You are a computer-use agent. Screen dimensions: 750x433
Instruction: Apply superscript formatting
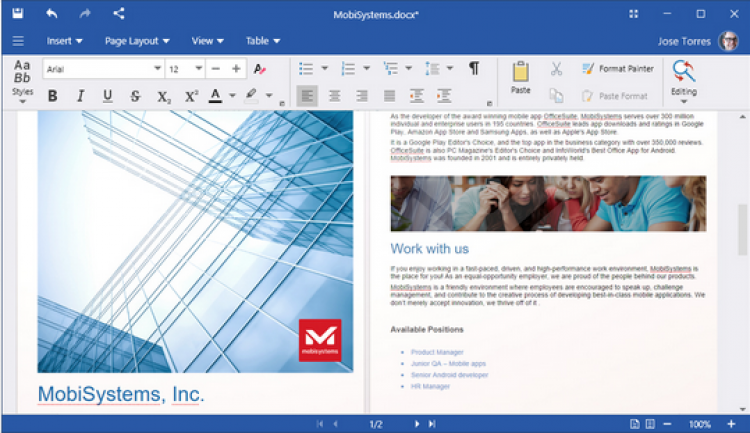(x=191, y=96)
